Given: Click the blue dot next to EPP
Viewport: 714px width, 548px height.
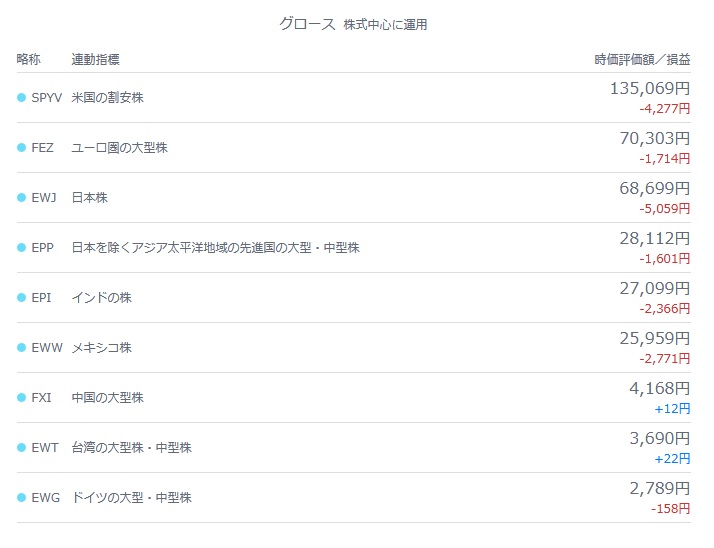Looking at the screenshot, I should pos(21,247).
